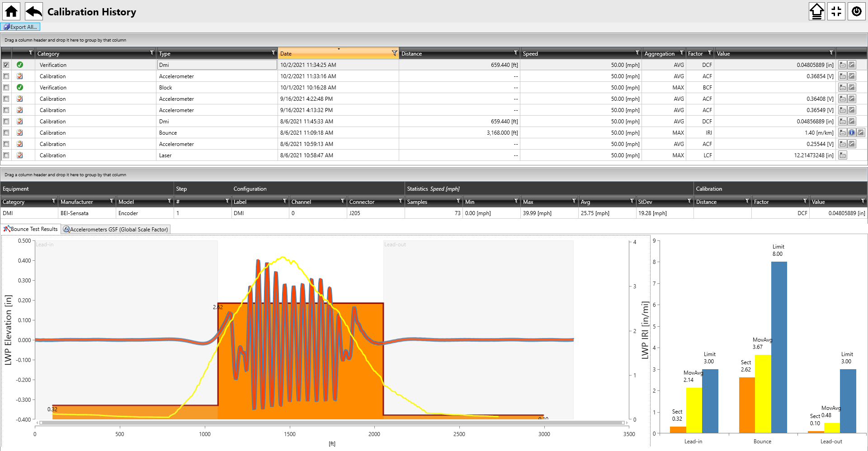Click the chart's horizontal zoom scrollbar
The width and height of the screenshot is (868, 451).
pyautogui.click(x=332, y=423)
